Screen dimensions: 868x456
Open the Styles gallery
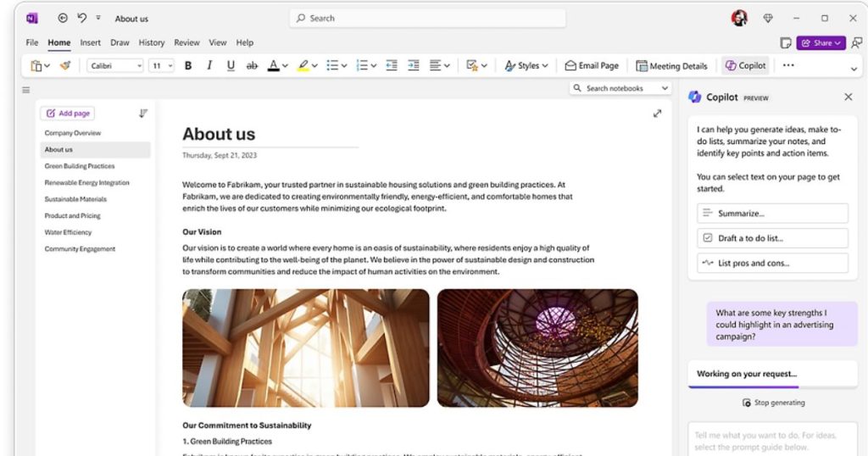[x=526, y=66]
